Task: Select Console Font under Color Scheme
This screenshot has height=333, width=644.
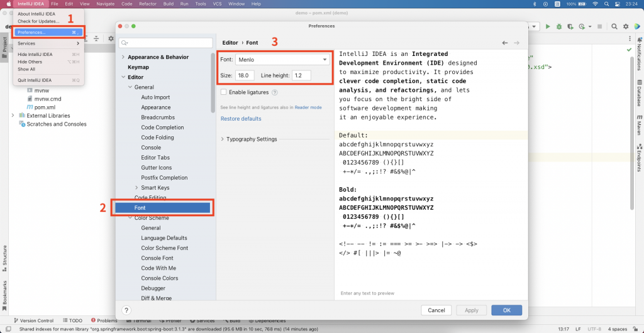Action: tap(157, 258)
